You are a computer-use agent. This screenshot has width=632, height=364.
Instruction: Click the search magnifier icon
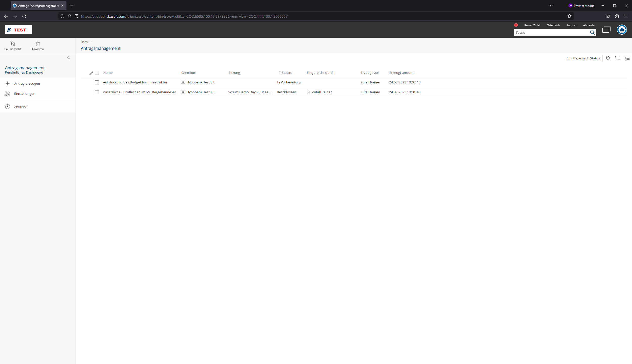click(x=592, y=32)
